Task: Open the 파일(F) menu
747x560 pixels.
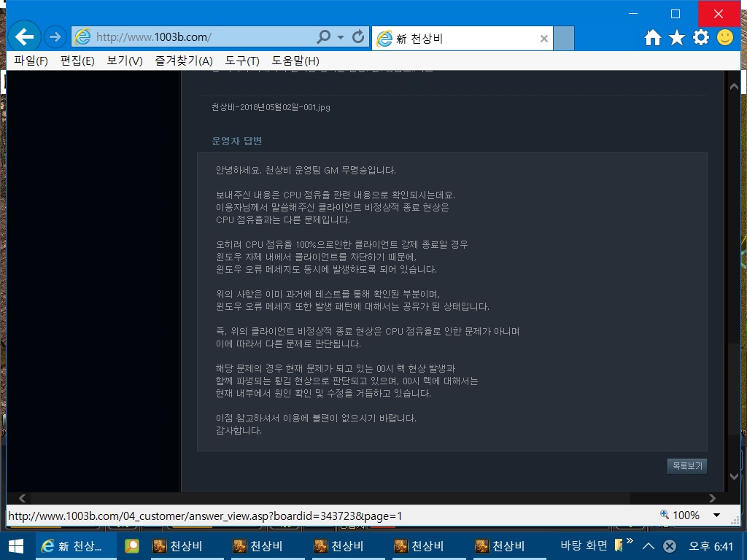Action: 31,61
